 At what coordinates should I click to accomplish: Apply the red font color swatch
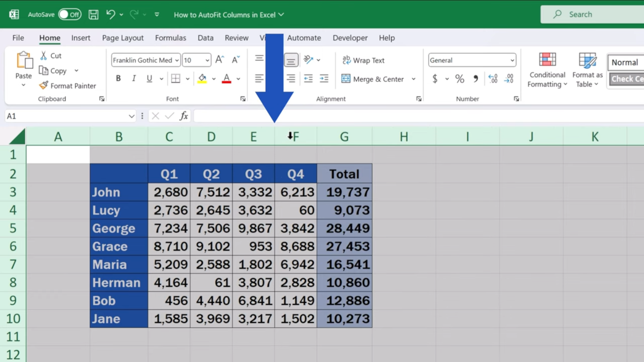click(226, 78)
